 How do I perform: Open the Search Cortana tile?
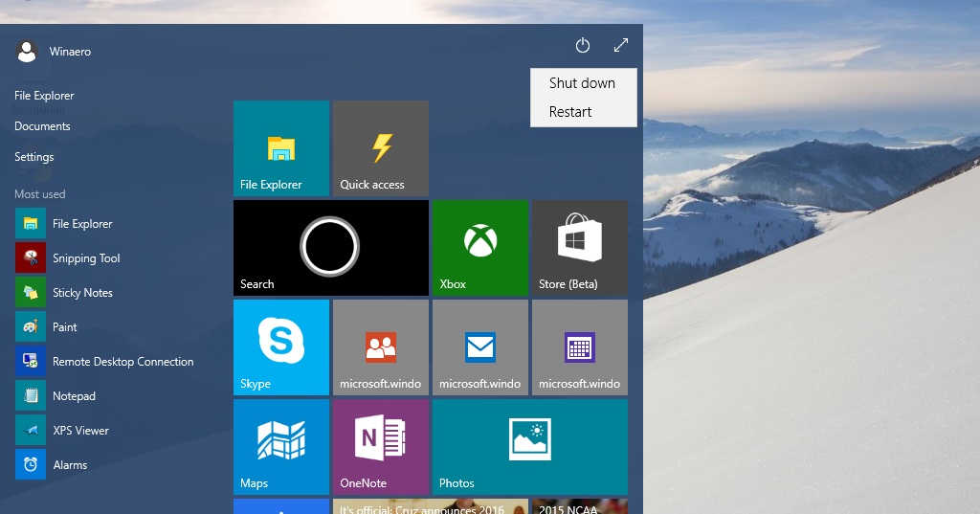pos(331,248)
